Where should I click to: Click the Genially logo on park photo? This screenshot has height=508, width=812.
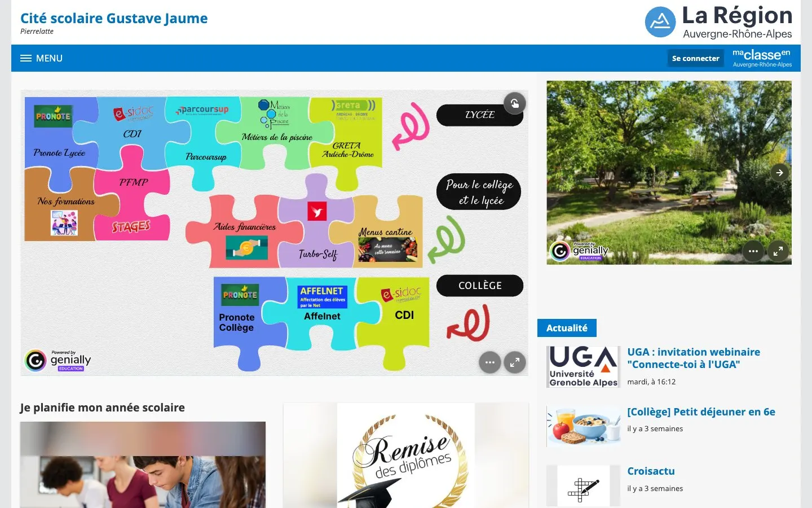click(x=580, y=251)
